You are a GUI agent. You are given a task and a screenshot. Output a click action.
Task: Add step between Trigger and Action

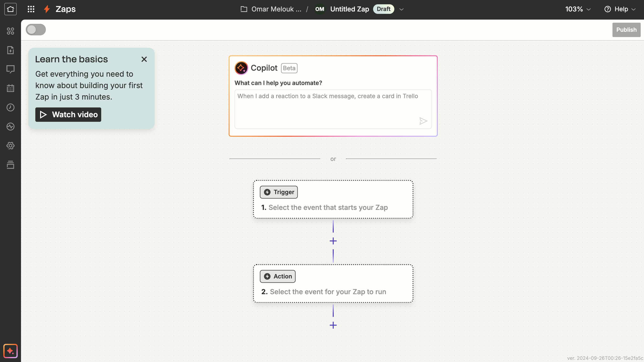(333, 241)
